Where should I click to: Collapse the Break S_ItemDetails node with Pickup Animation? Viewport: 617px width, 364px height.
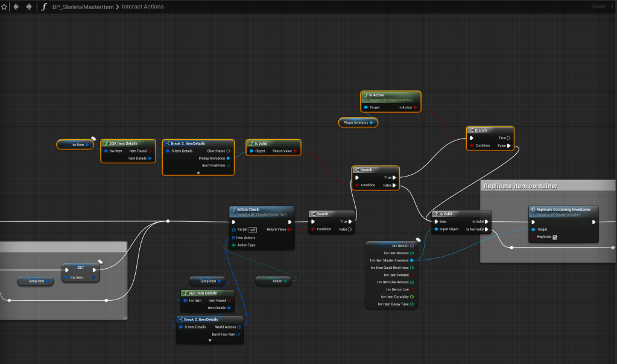pyautogui.click(x=198, y=172)
